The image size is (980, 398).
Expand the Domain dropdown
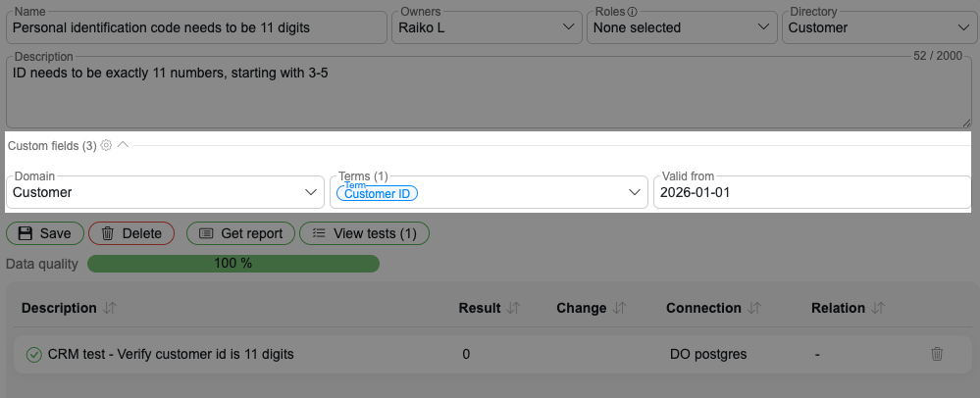pyautogui.click(x=311, y=193)
